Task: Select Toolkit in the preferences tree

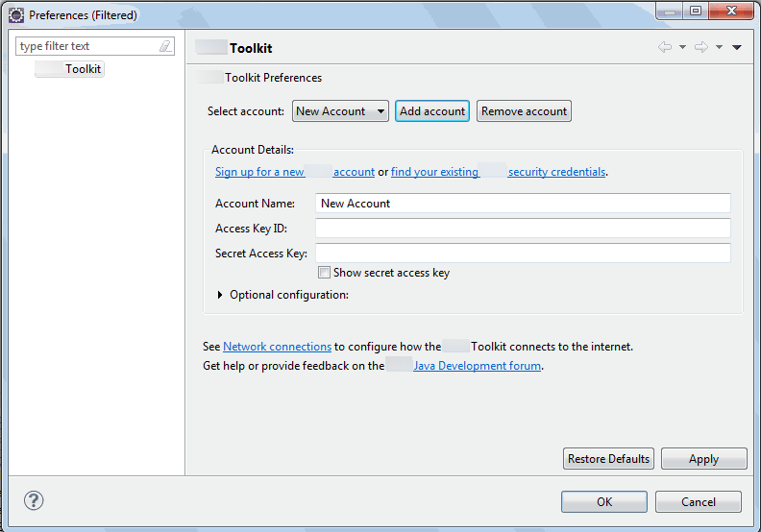Action: [82, 69]
